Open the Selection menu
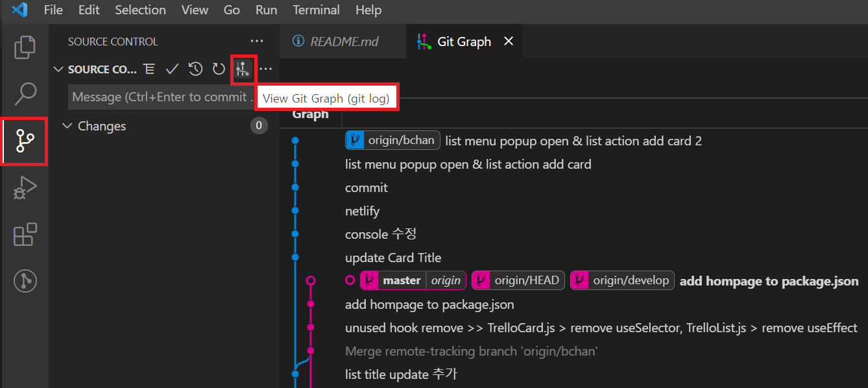Image resolution: width=868 pixels, height=388 pixels. pyautogui.click(x=140, y=10)
